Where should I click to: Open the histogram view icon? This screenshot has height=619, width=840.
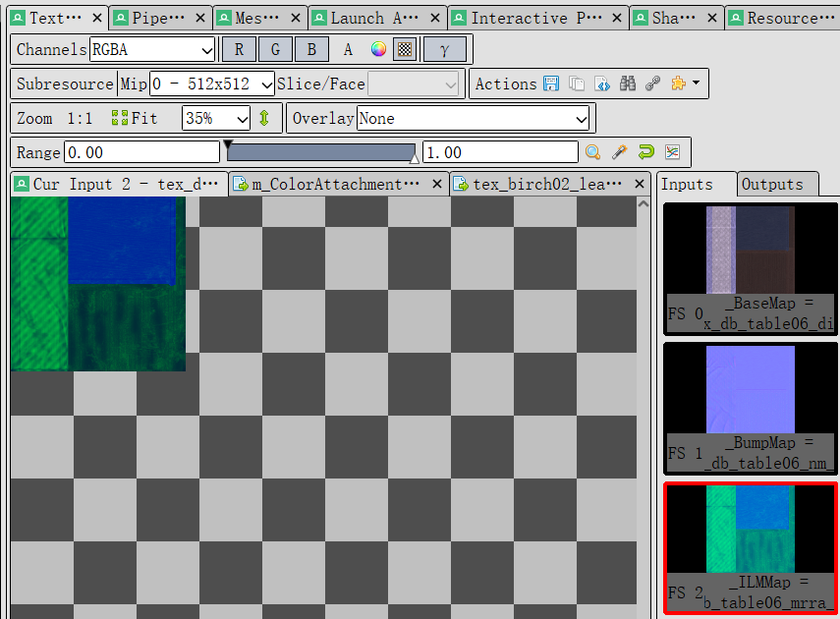click(x=672, y=152)
